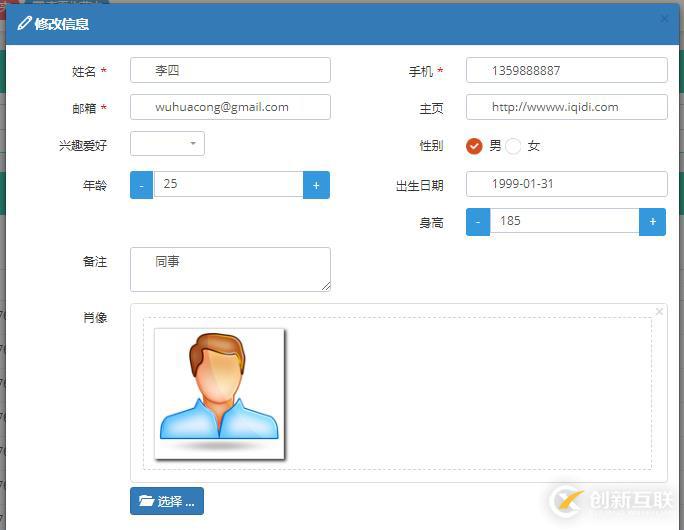This screenshot has width=684, height=530.
Task: Click the homepage field http://wwww.iqidi.com
Action: coord(566,107)
